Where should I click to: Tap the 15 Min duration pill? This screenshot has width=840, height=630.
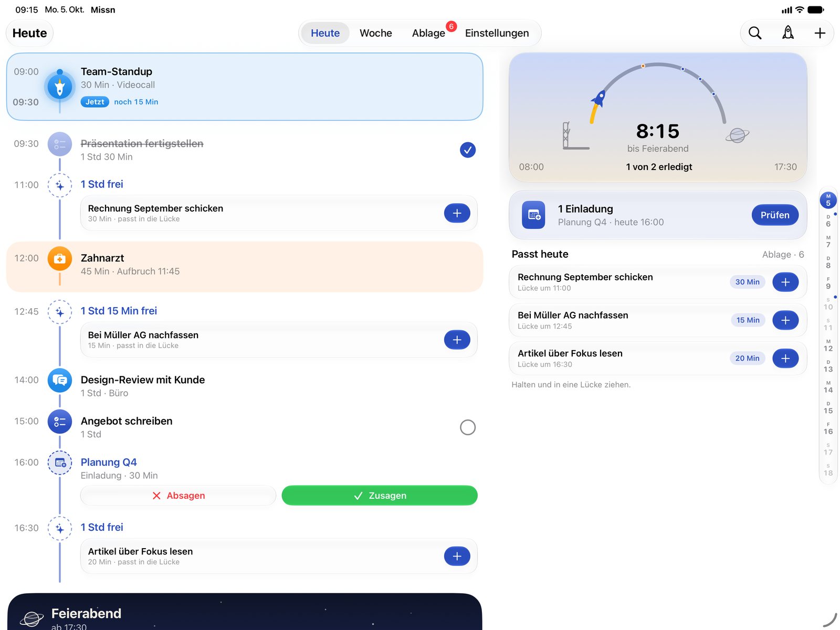tap(748, 320)
